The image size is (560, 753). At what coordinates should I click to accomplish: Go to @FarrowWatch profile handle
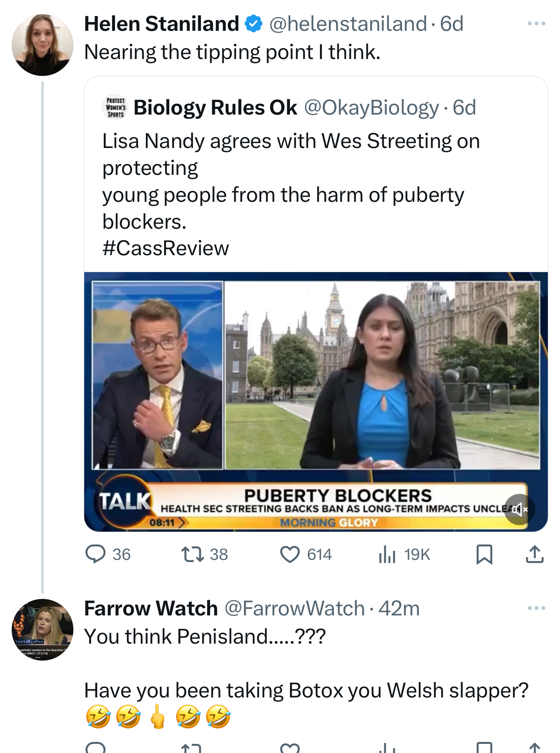(x=294, y=608)
